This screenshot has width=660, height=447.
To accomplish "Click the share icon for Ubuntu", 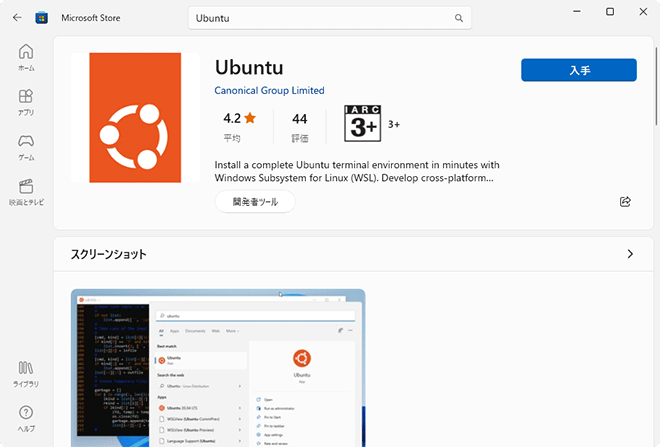I will click(625, 202).
